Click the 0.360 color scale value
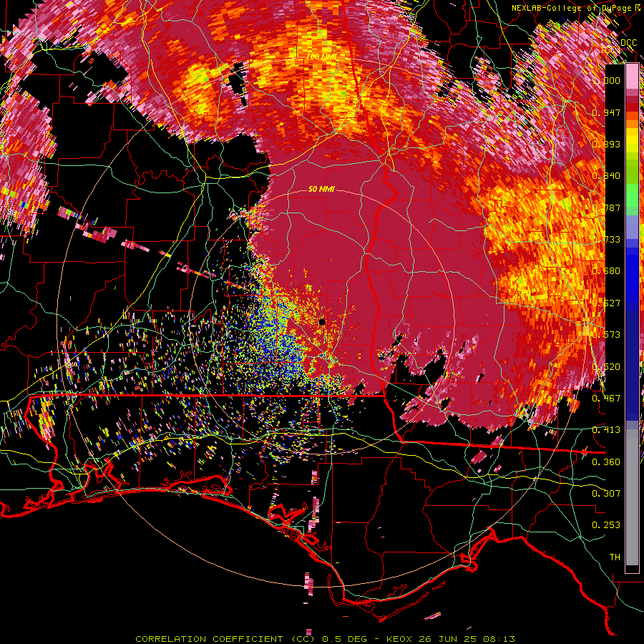The height and width of the screenshot is (644, 644). pos(606,462)
